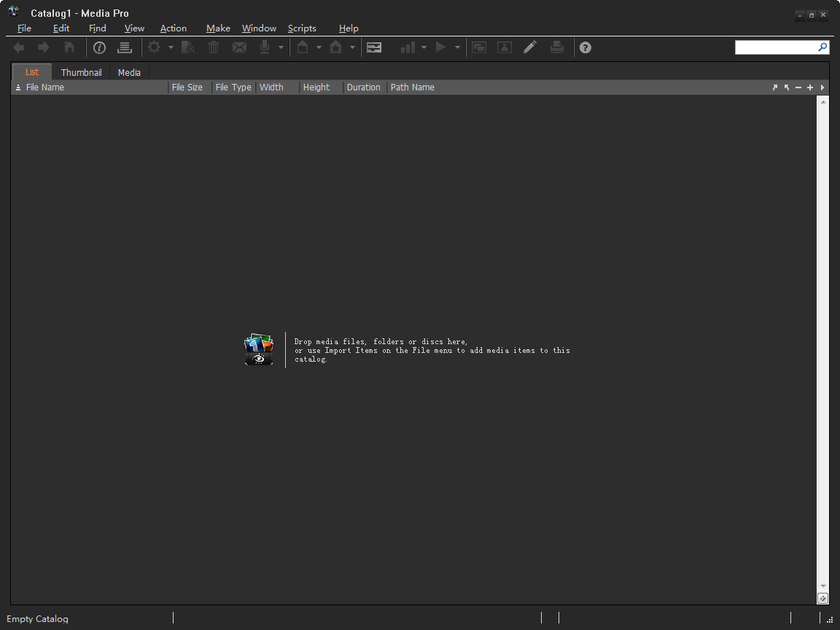Click into the search input field

tap(775, 47)
